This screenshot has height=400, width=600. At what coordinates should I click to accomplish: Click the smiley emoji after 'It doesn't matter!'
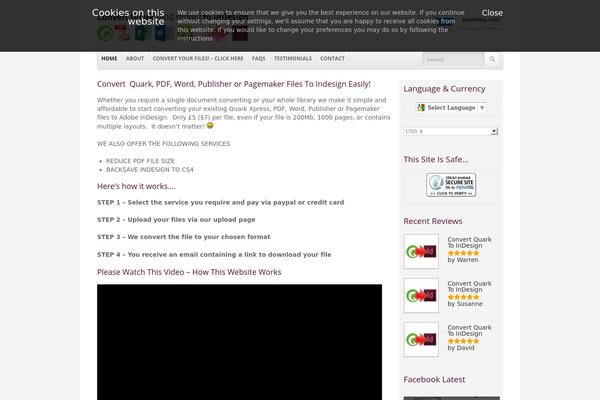210,126
